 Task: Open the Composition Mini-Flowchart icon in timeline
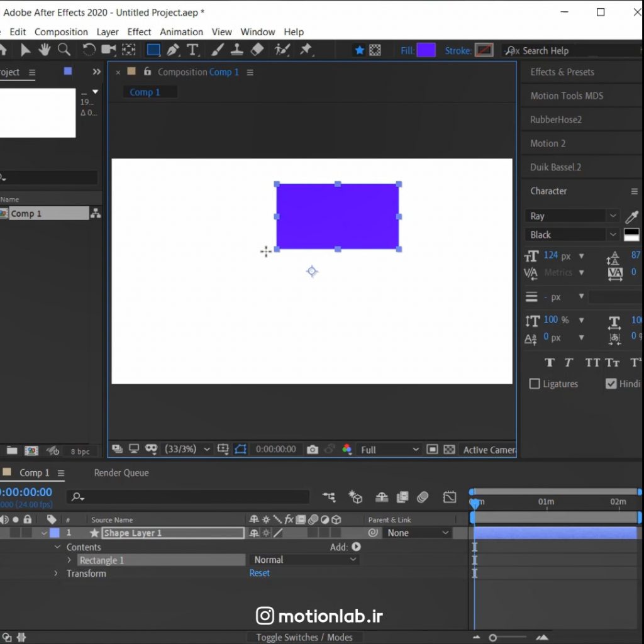coord(329,497)
